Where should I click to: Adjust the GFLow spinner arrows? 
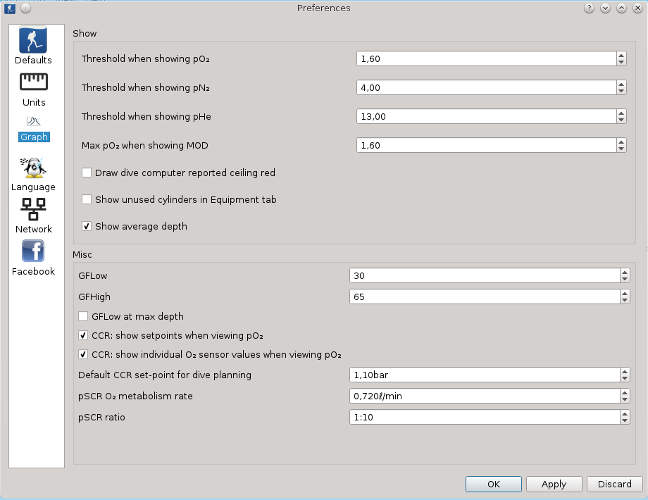pyautogui.click(x=625, y=276)
